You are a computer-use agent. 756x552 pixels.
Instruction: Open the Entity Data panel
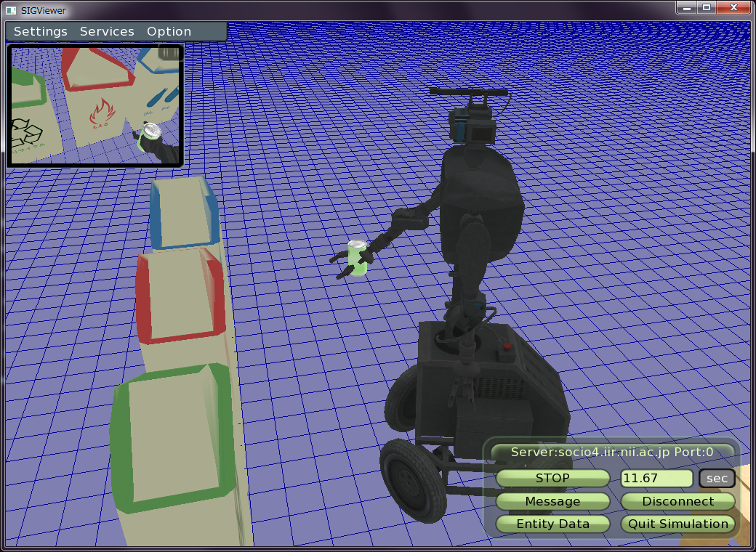552,524
